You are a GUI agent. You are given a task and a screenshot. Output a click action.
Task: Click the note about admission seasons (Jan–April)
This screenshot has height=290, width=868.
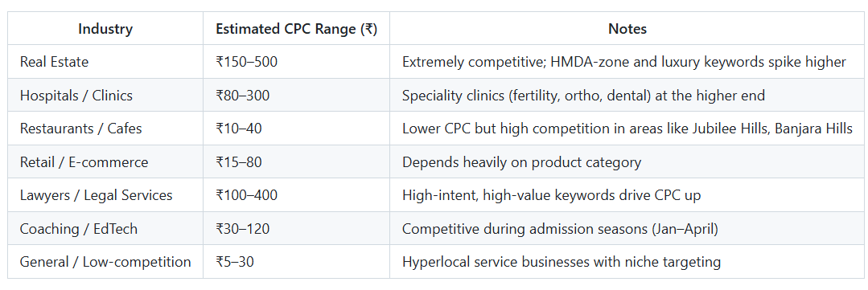click(627, 229)
